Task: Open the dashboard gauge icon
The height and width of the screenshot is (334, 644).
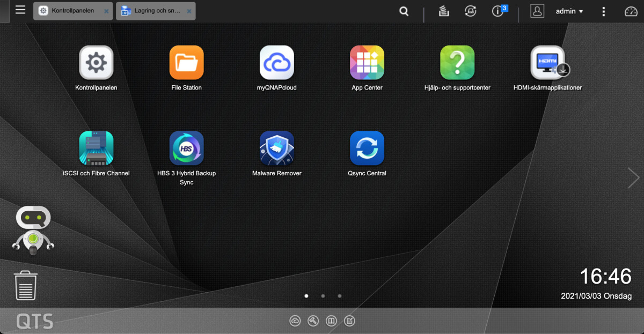Action: [x=631, y=11]
